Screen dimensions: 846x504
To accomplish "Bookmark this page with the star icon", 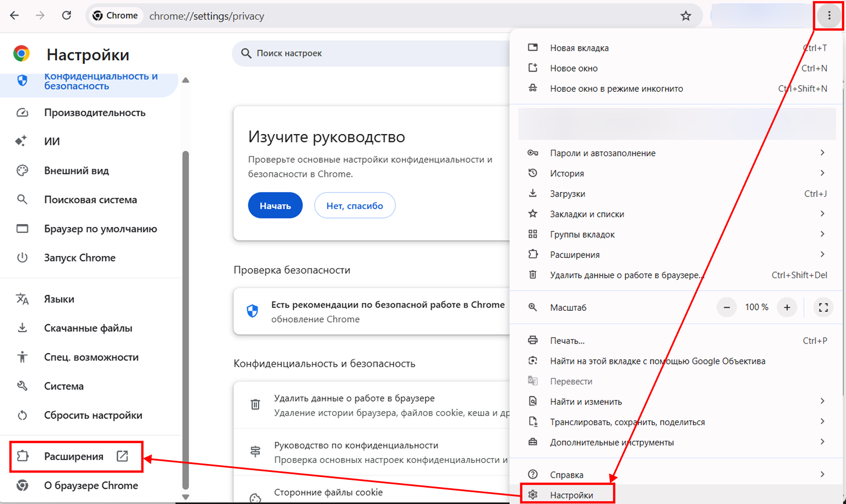I will [685, 16].
